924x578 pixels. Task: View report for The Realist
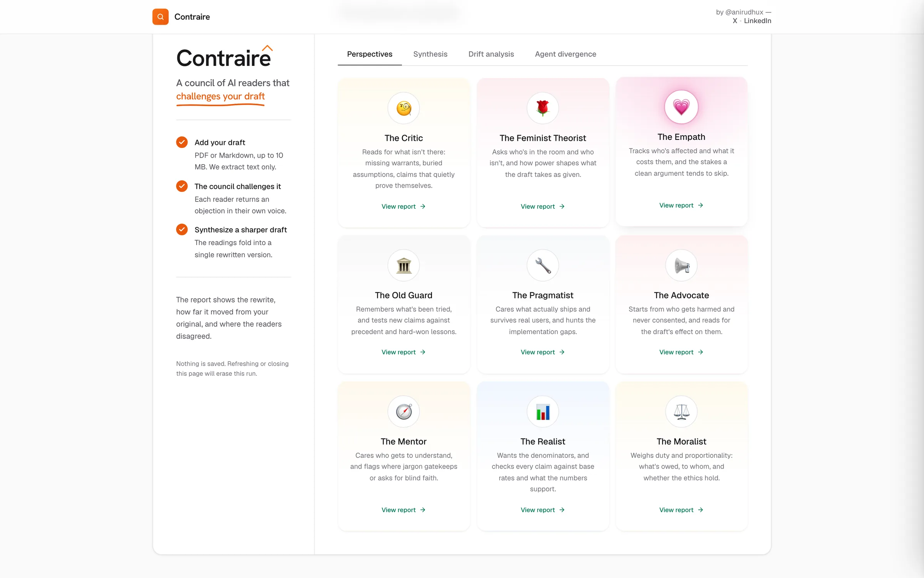point(543,510)
